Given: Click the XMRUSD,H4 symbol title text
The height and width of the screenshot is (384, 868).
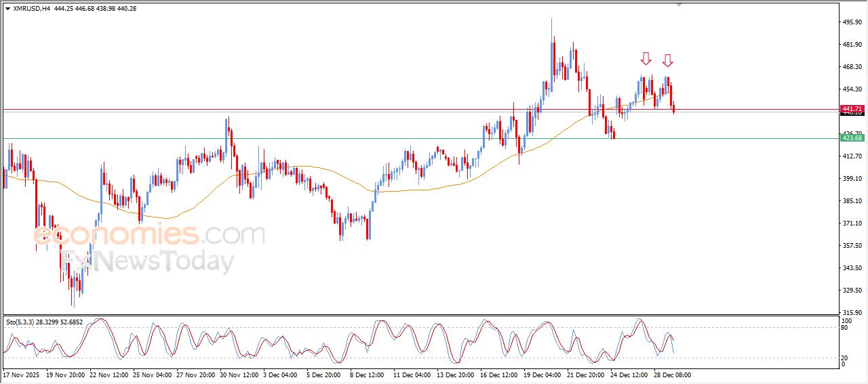Looking at the screenshot, I should [x=32, y=9].
